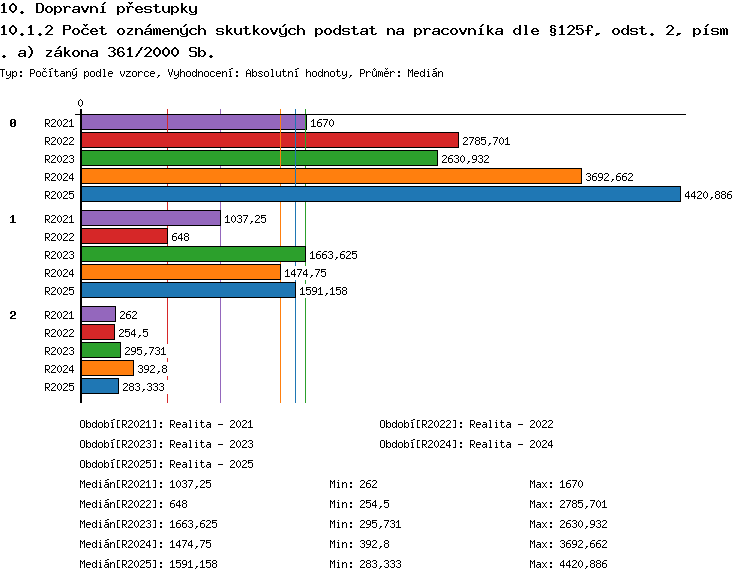
Task: Select the red bar labeled 648
Action: coord(124,236)
